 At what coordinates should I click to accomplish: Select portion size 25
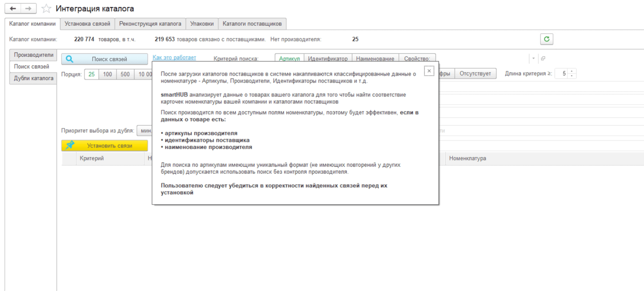(92, 74)
